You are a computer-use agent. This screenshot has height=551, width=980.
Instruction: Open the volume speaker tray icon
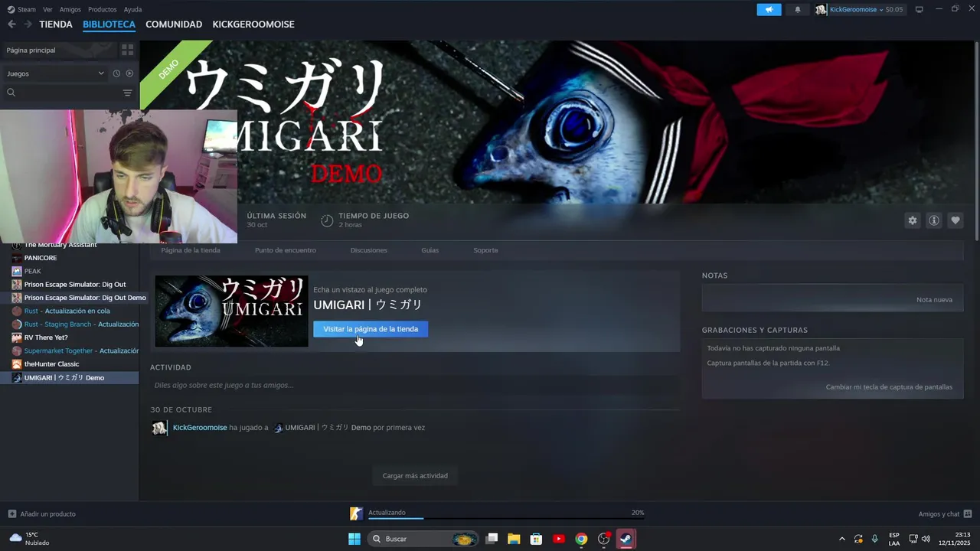926,539
